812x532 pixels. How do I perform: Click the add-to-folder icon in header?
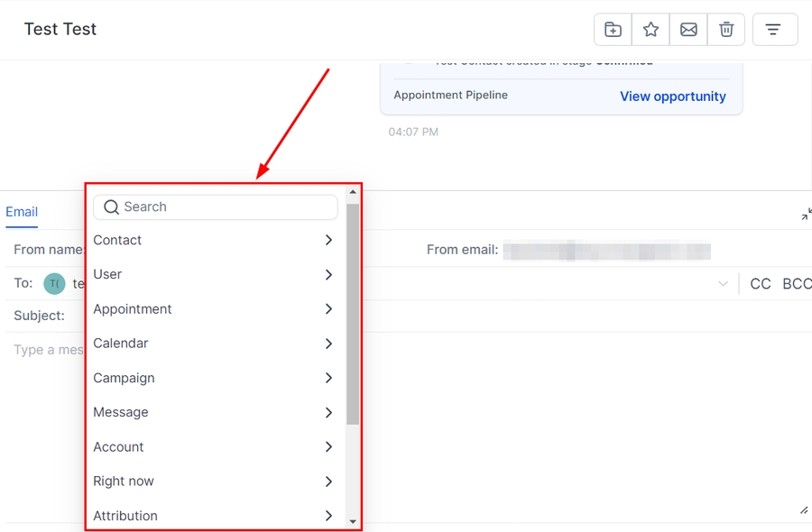[613, 30]
